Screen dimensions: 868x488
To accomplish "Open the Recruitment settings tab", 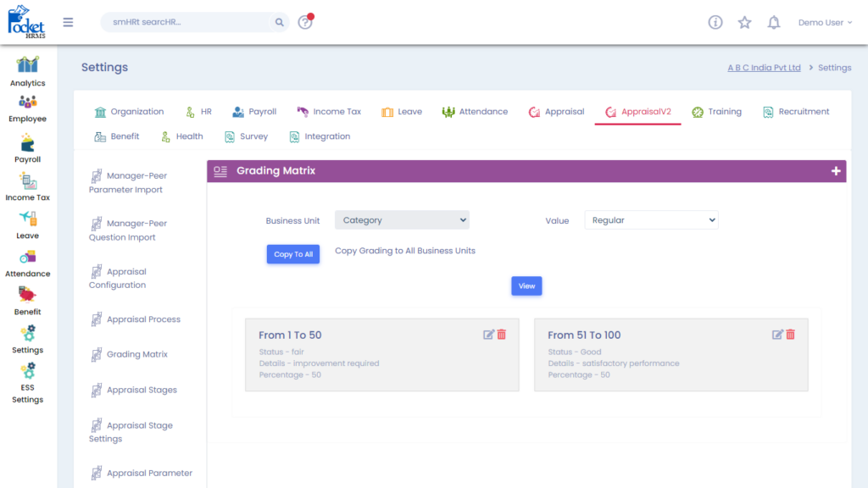I will click(795, 112).
